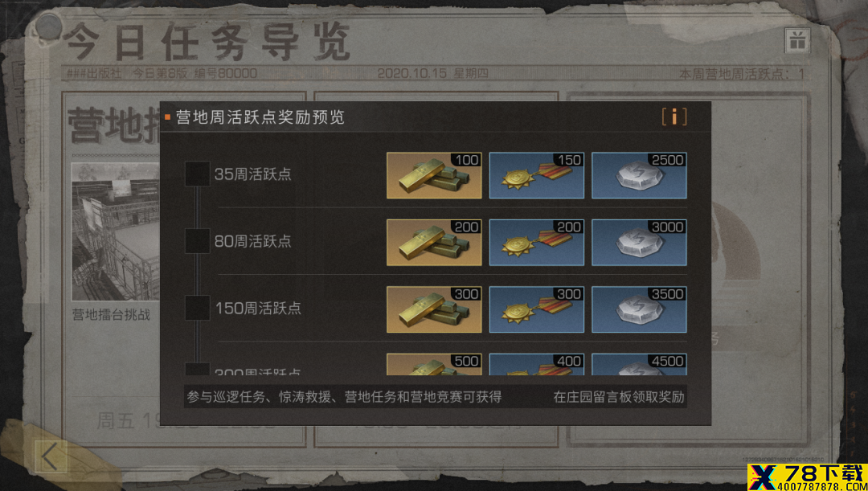Go back using the left arrow button
The width and height of the screenshot is (868, 491).
pyautogui.click(x=51, y=456)
